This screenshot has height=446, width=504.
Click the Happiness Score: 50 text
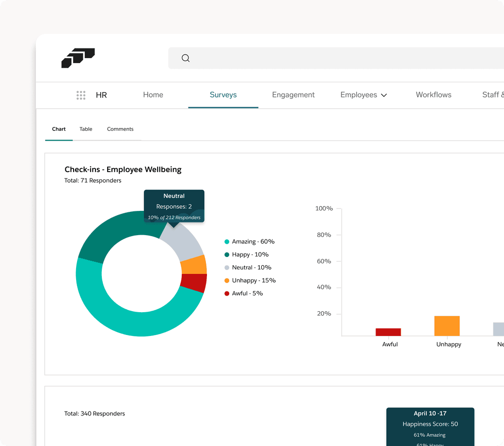[430, 424]
